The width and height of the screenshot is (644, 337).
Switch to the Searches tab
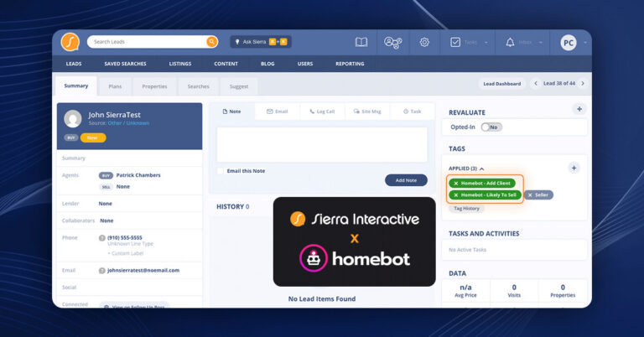199,86
